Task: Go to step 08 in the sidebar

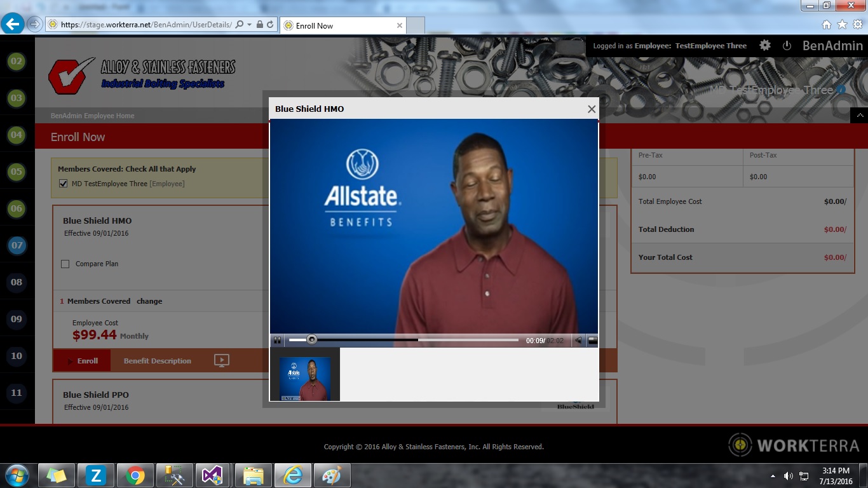Action: point(17,282)
